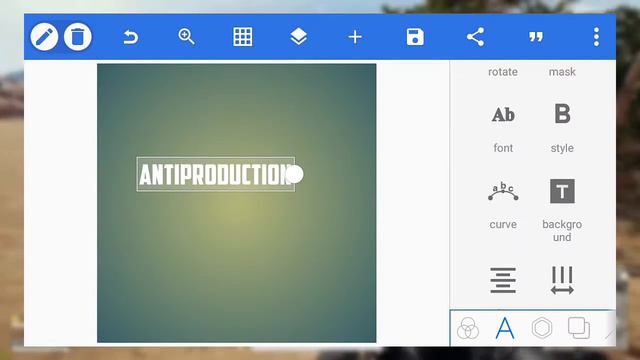Image resolution: width=640 pixels, height=360 pixels.
Task: Open the quotes icon
Action: tap(536, 38)
